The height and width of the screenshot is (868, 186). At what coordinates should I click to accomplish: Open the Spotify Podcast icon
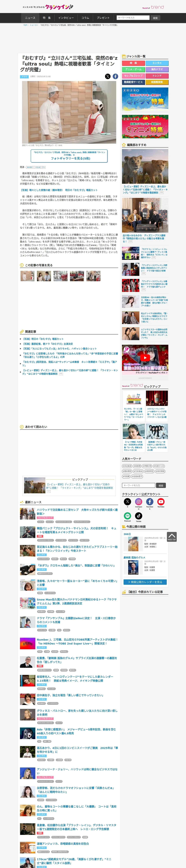(x=127, y=516)
